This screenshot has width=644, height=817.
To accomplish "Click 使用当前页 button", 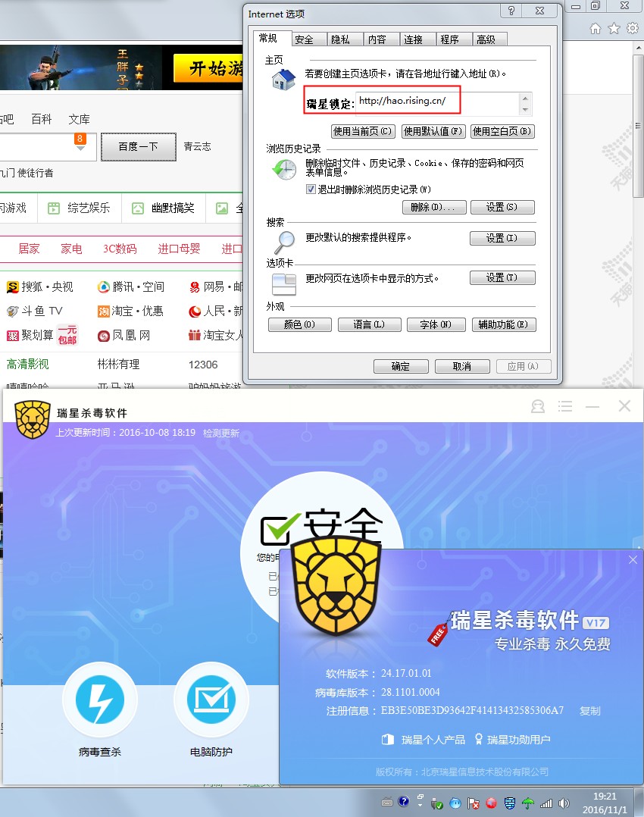I will pos(363,131).
